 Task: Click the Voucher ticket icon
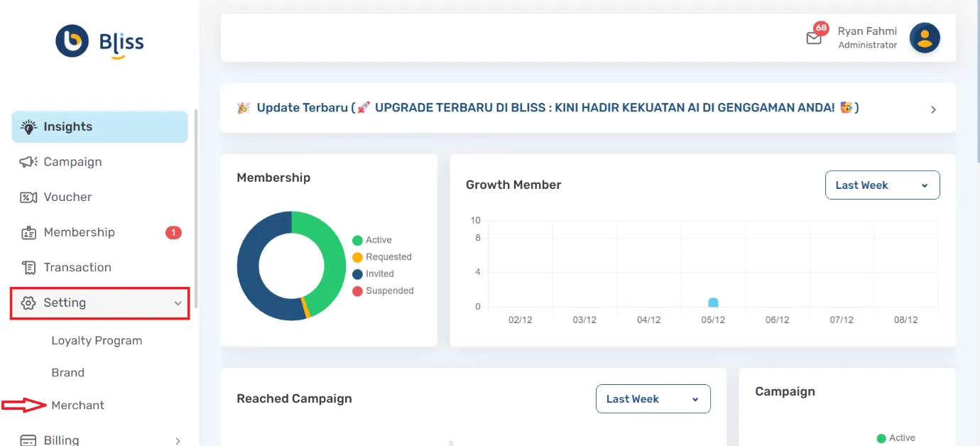[28, 197]
